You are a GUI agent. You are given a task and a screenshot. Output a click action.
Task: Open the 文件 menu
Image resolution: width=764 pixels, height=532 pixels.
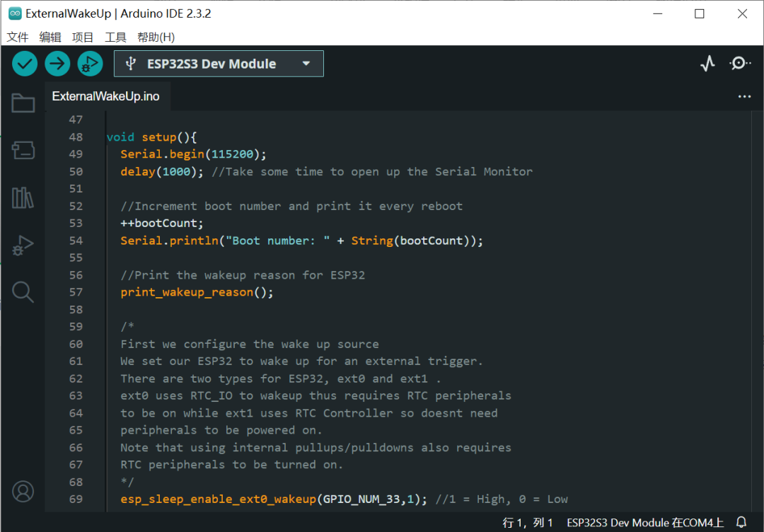coord(18,37)
